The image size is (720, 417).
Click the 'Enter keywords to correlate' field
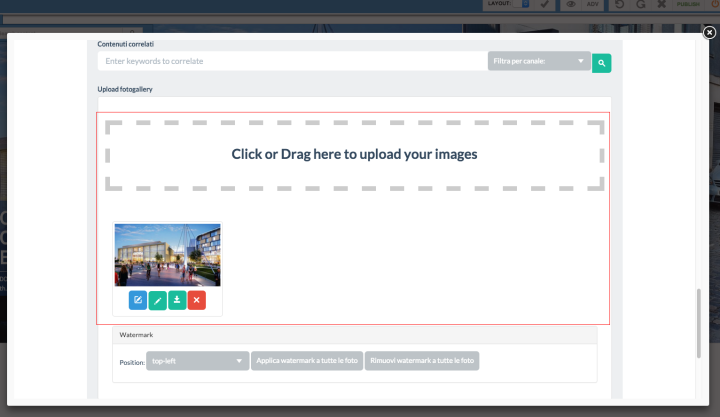tap(292, 62)
